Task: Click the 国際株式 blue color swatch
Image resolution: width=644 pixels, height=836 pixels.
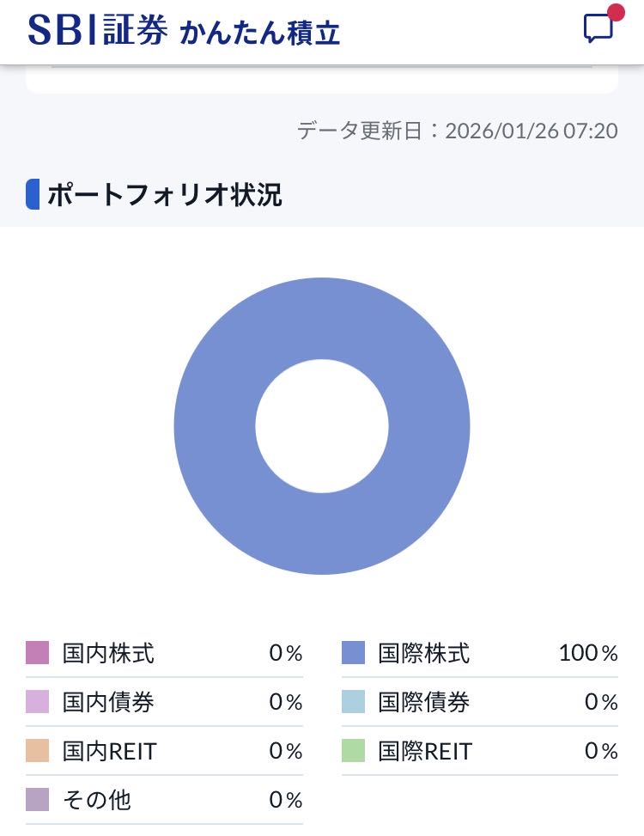Action: [x=353, y=653]
